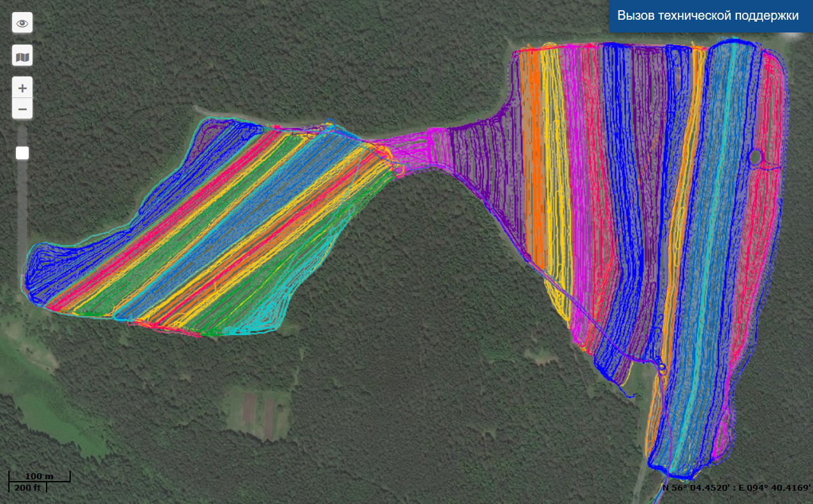Open Вызов технической поддержки support button
Screen dimensions: 813x504
708,16
